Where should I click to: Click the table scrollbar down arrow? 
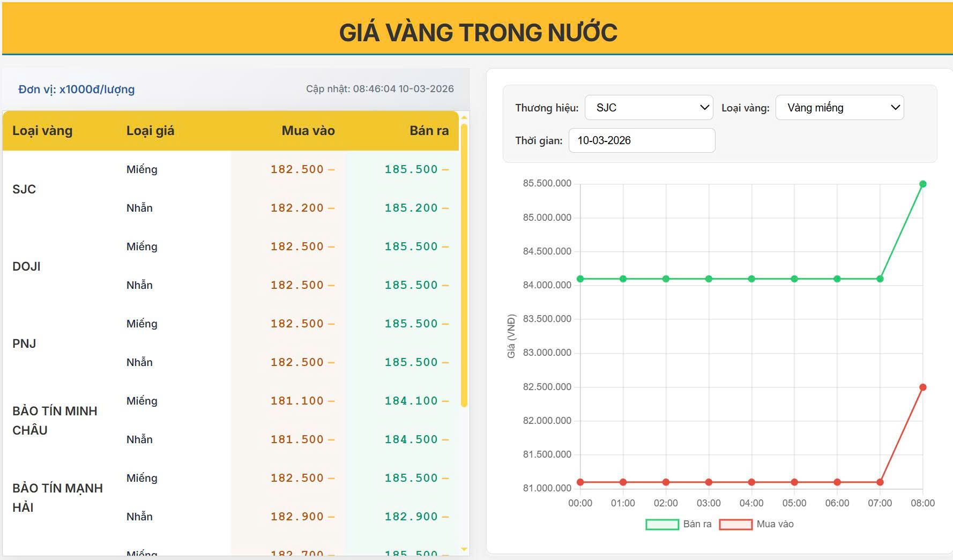pyautogui.click(x=464, y=549)
